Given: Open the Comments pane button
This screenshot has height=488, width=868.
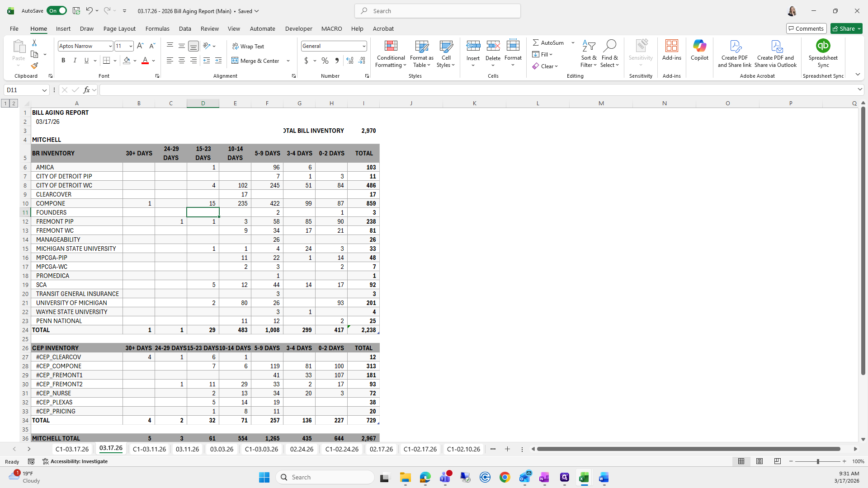Looking at the screenshot, I should coord(806,28).
